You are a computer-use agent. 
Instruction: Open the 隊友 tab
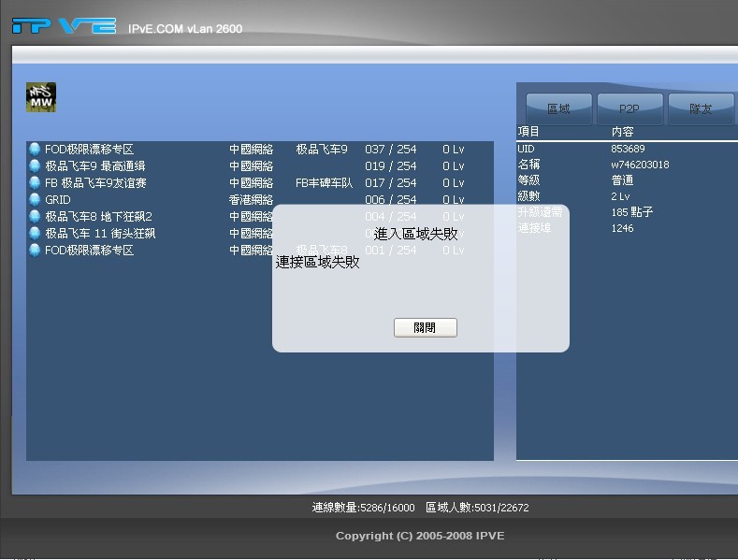pyautogui.click(x=701, y=109)
